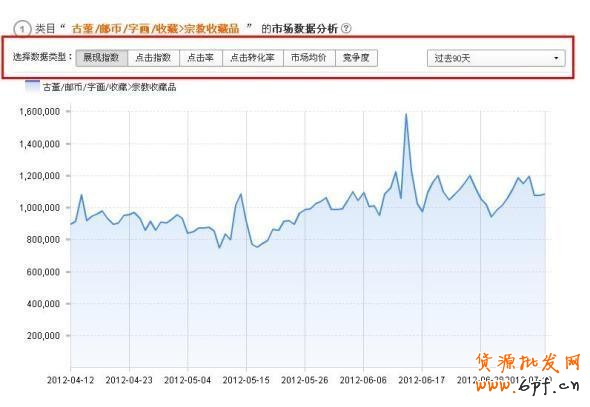Screen dimensions: 590x407
Task: Click the help question mark icon
Action: pyautogui.click(x=346, y=29)
